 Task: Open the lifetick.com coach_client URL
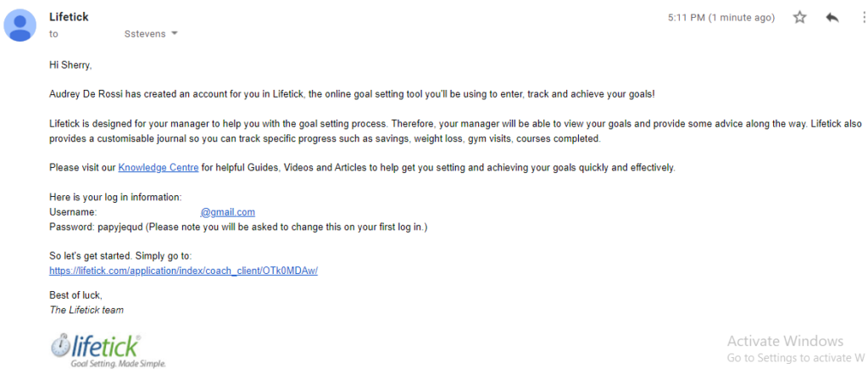183,271
